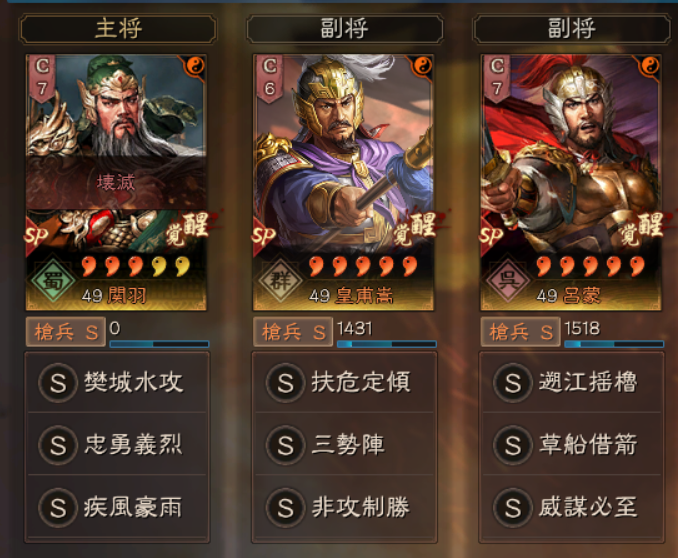Open the 皇甫嵩 general card
The height and width of the screenshot is (558, 678).
pos(343,182)
